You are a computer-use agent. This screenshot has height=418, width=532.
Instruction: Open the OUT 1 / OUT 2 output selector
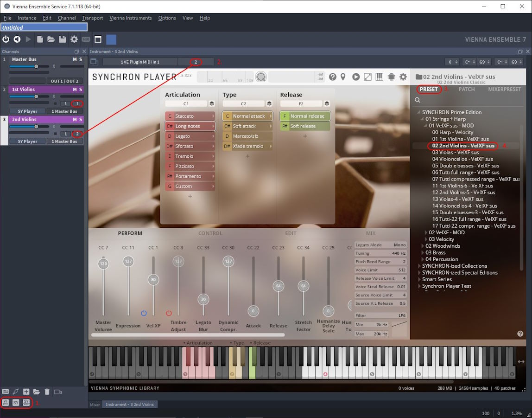tap(64, 81)
